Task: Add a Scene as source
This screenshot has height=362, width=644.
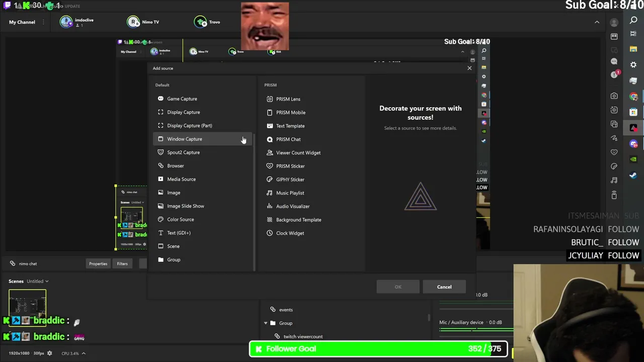Action: pos(203,246)
